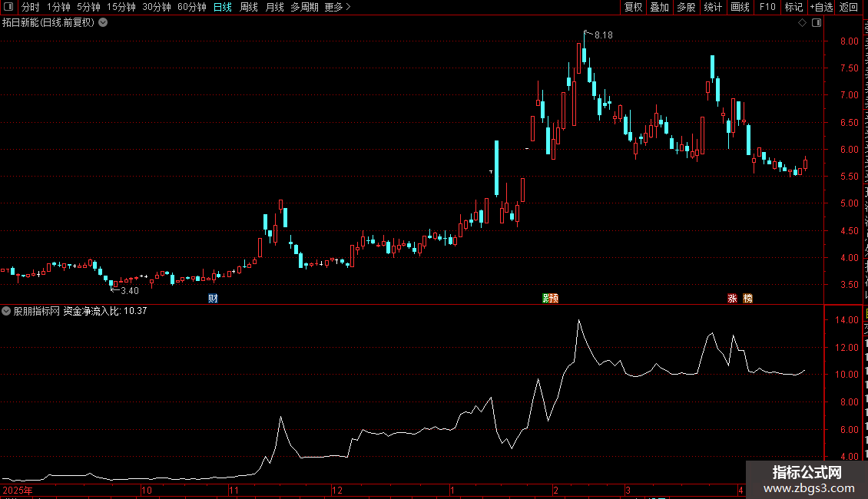Viewport: 868px width, 499px height.
Task: Open the 榜 ranking event marker
Action: point(748,299)
